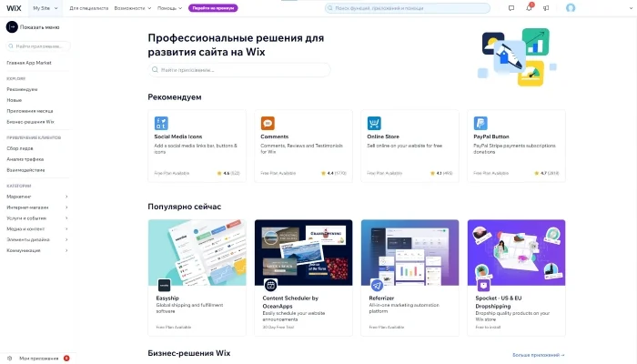
Task: Click the sidebar app search field
Action: coord(38,46)
